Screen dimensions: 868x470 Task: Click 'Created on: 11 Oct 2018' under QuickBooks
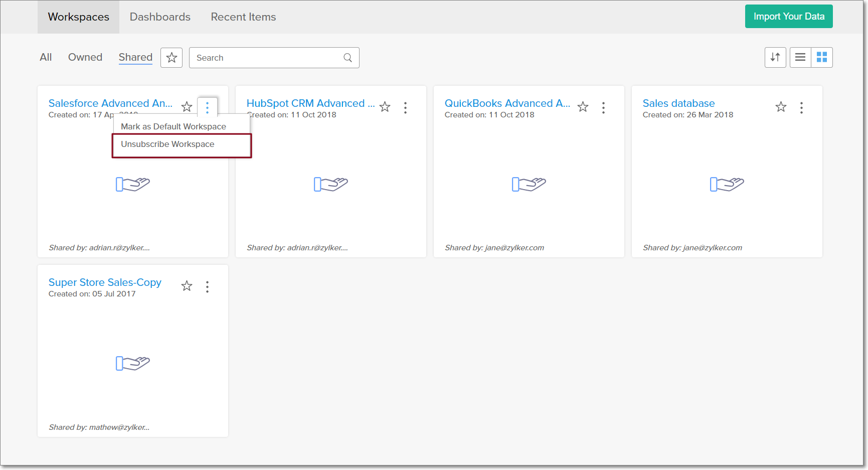pos(489,115)
